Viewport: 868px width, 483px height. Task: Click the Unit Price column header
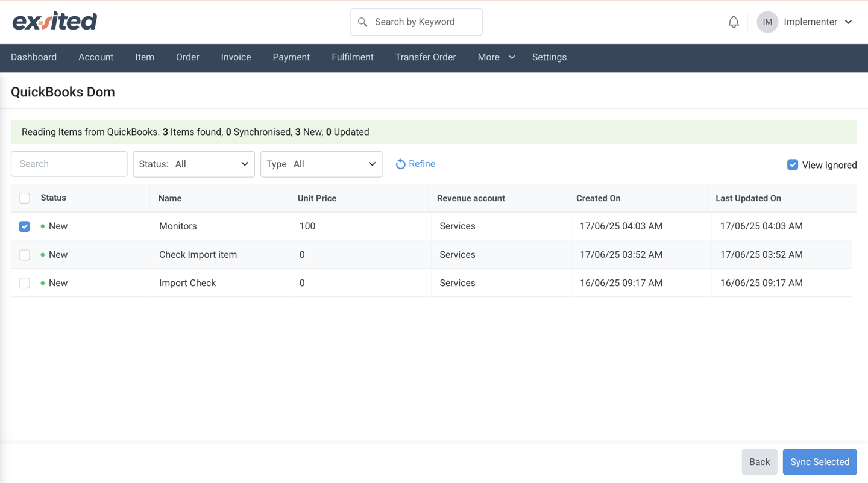pos(317,198)
